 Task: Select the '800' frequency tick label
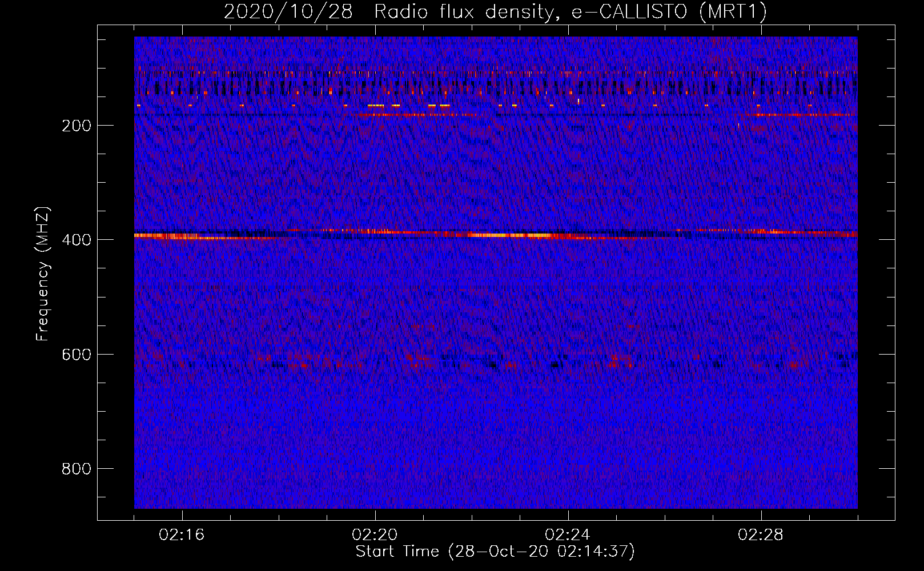tap(77, 469)
